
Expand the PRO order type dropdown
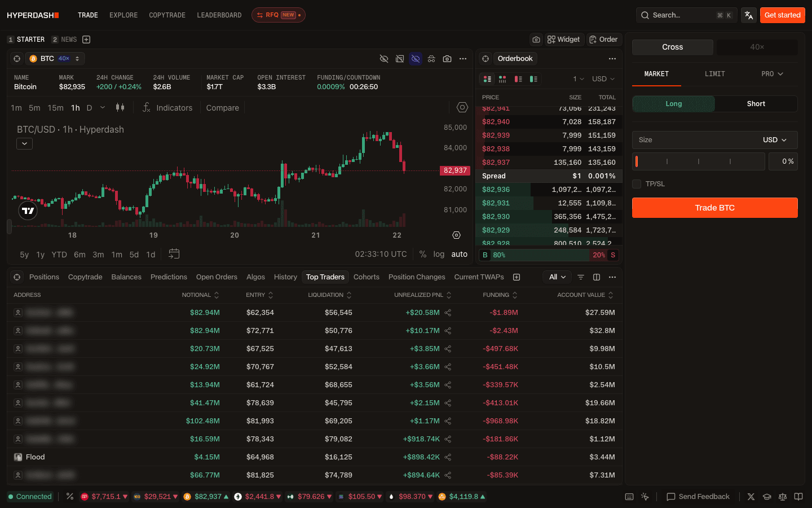[x=772, y=74]
